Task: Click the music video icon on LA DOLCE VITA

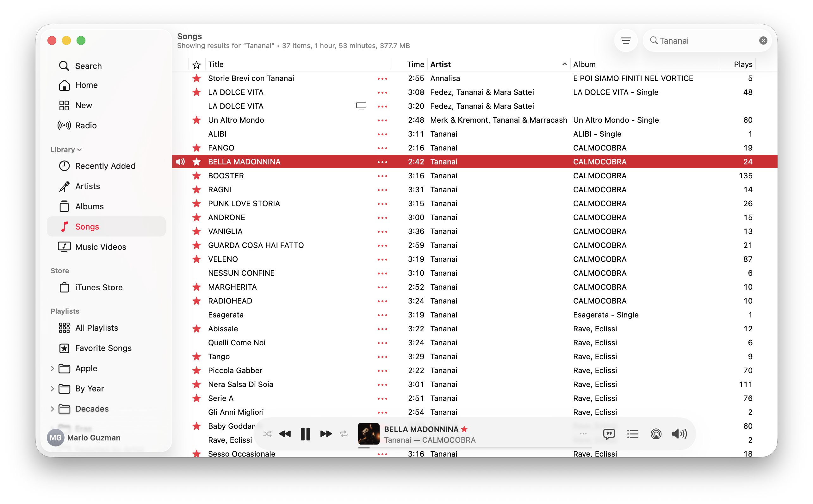Action: (x=361, y=106)
